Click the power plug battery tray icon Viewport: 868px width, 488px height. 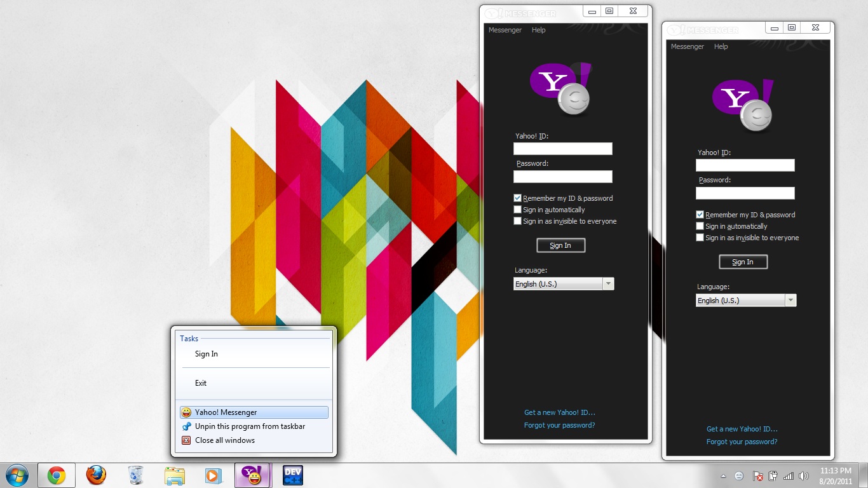click(773, 476)
